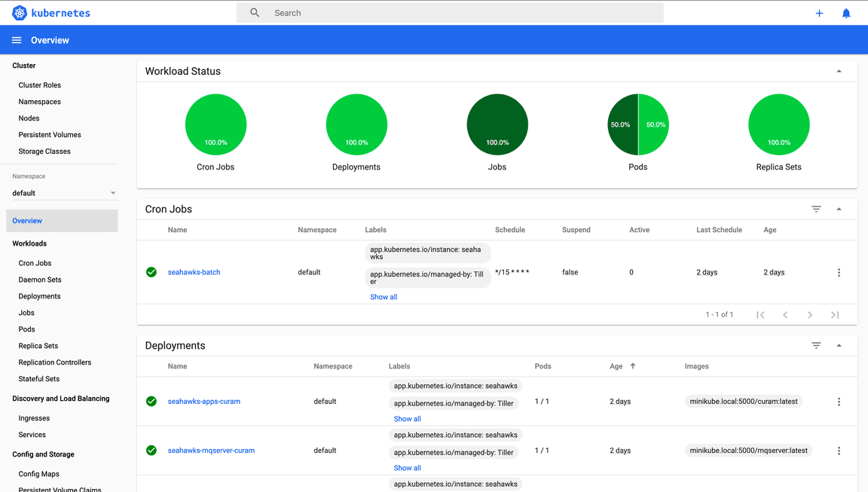Open the notifications bell

(x=846, y=14)
